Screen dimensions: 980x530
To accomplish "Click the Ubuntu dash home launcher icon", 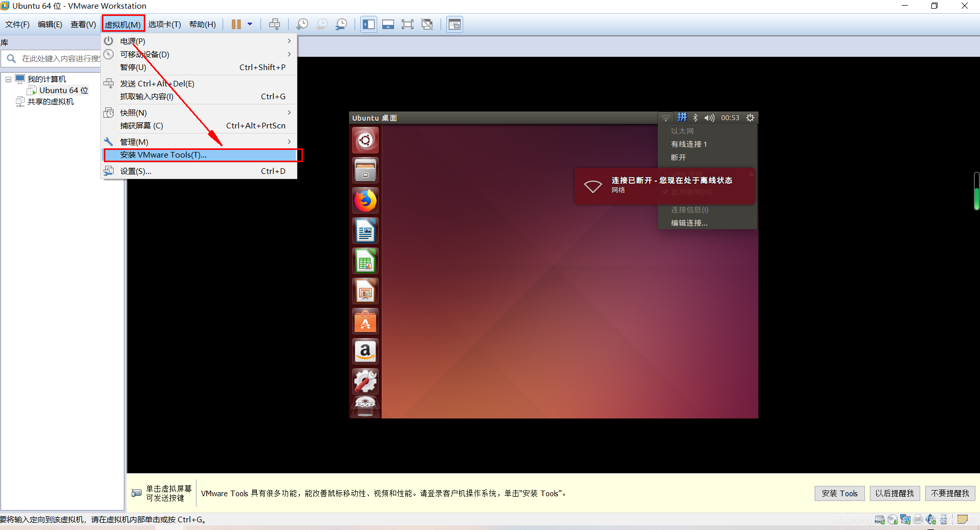I will click(365, 140).
